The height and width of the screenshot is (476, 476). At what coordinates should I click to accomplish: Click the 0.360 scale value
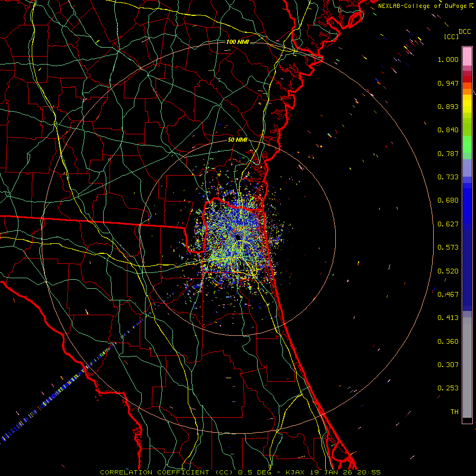coord(448,342)
